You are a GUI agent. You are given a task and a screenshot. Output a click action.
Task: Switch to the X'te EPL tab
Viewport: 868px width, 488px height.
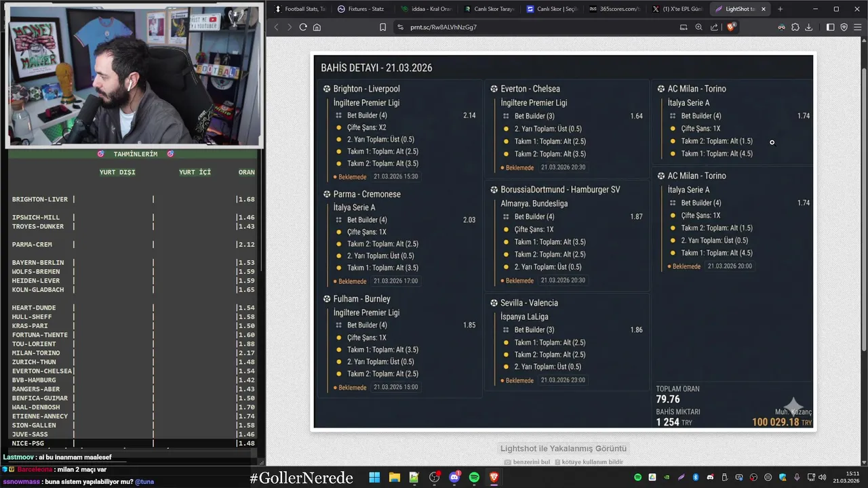point(678,9)
